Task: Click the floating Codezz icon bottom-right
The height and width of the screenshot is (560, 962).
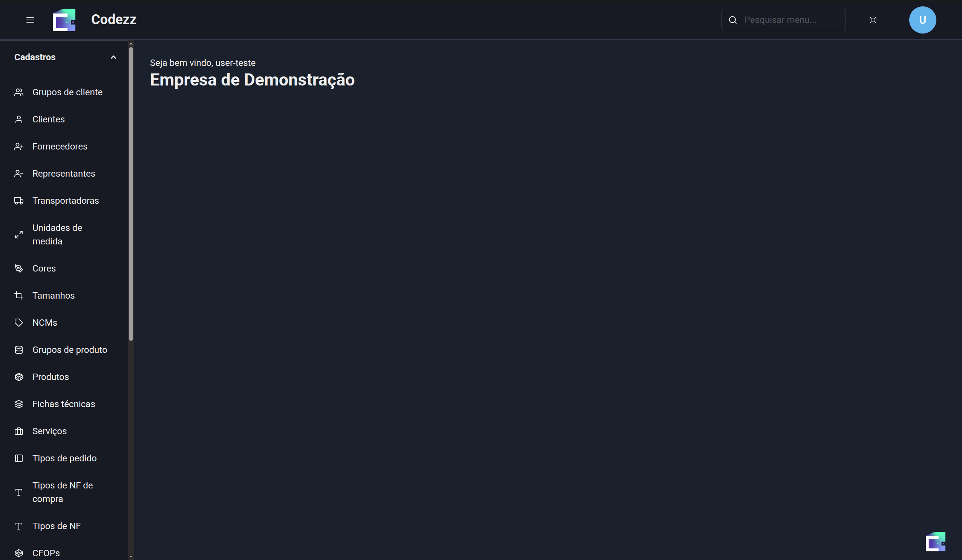Action: click(x=935, y=542)
